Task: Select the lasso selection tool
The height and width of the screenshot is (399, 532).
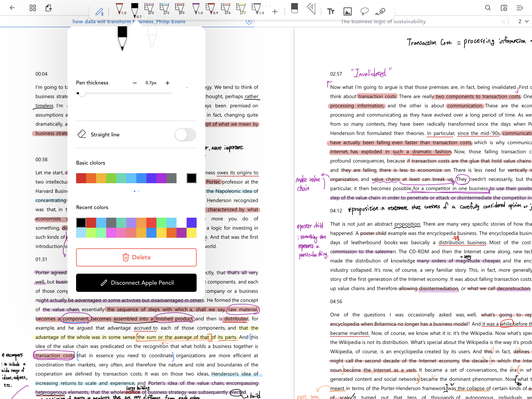Action: point(364,11)
